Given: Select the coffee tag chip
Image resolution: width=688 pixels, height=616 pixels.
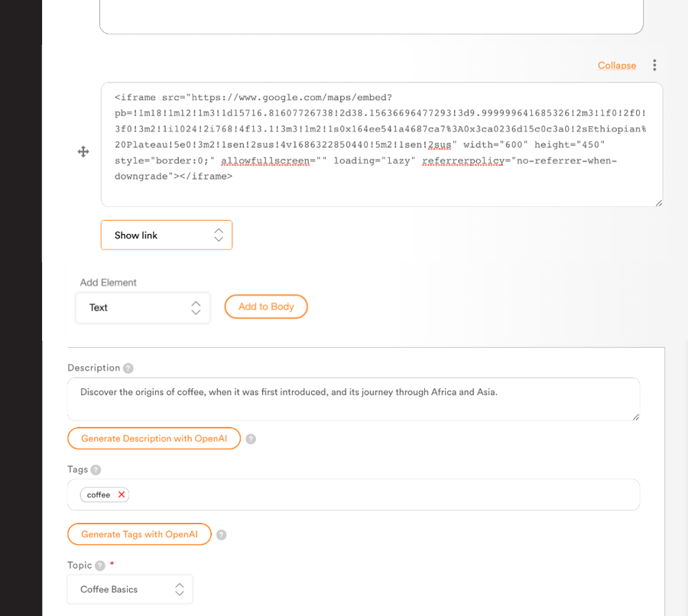Looking at the screenshot, I should pyautogui.click(x=98, y=494).
